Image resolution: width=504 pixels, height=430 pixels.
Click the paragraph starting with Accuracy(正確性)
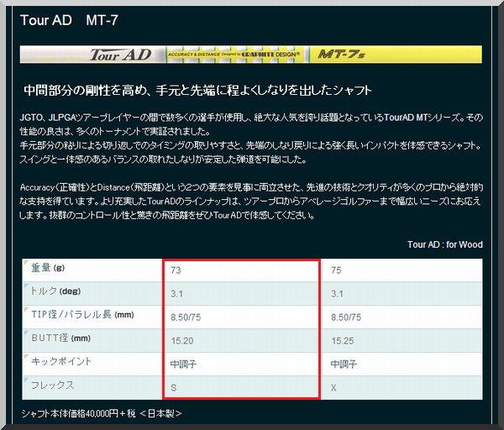point(251,202)
